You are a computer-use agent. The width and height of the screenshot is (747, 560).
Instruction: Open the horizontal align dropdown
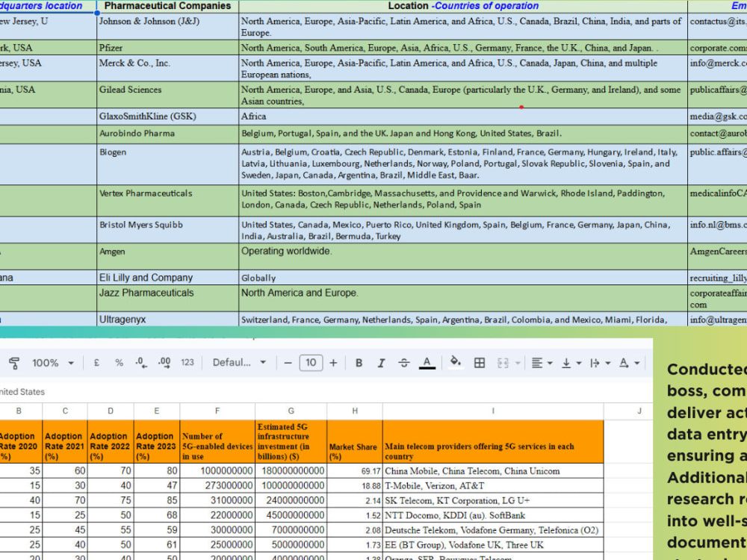[542, 364]
